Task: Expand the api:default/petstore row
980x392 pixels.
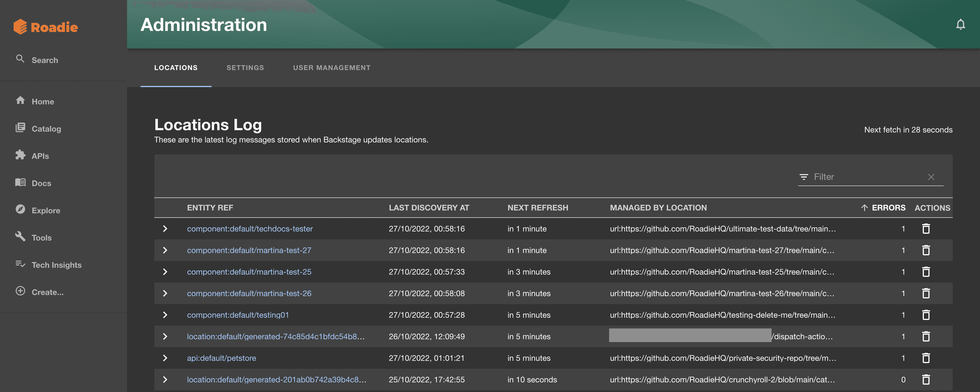Action: [x=165, y=358]
